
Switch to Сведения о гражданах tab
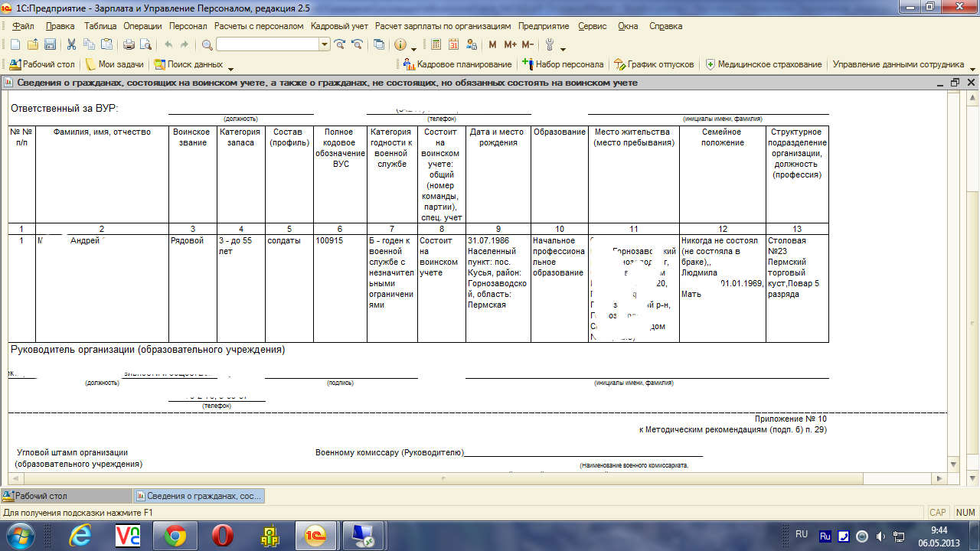coord(198,496)
